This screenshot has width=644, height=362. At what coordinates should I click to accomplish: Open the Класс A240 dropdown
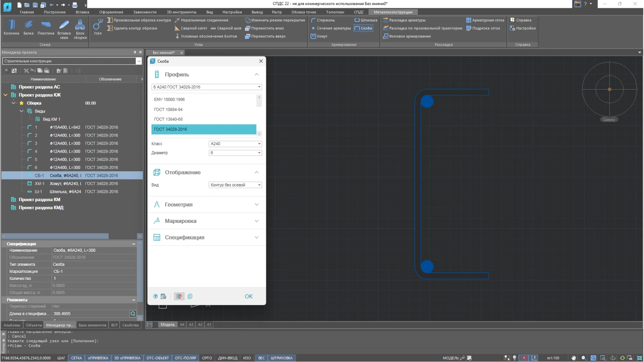click(x=235, y=144)
